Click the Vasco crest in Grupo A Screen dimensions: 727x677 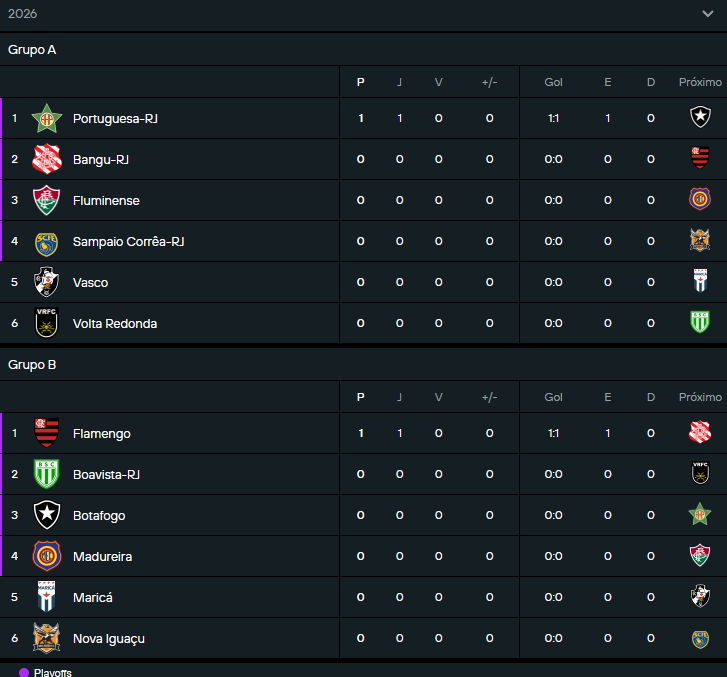47,282
